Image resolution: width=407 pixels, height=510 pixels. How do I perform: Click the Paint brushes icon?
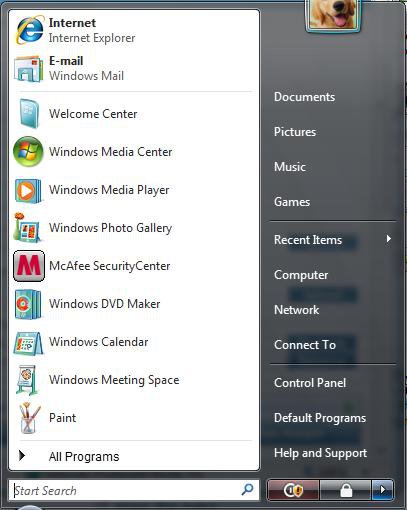[29, 418]
